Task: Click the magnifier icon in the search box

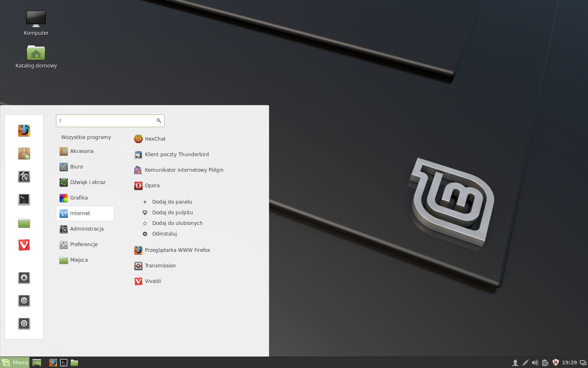Action: click(159, 121)
